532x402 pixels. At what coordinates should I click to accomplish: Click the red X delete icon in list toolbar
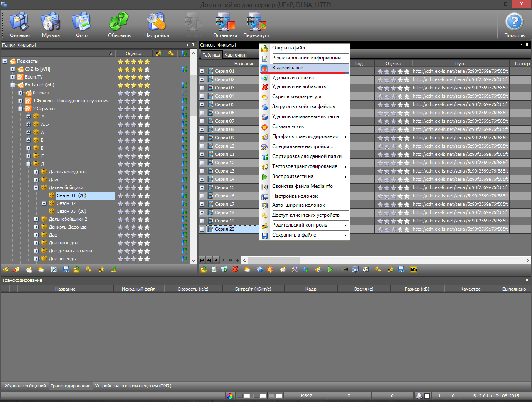tap(235, 269)
